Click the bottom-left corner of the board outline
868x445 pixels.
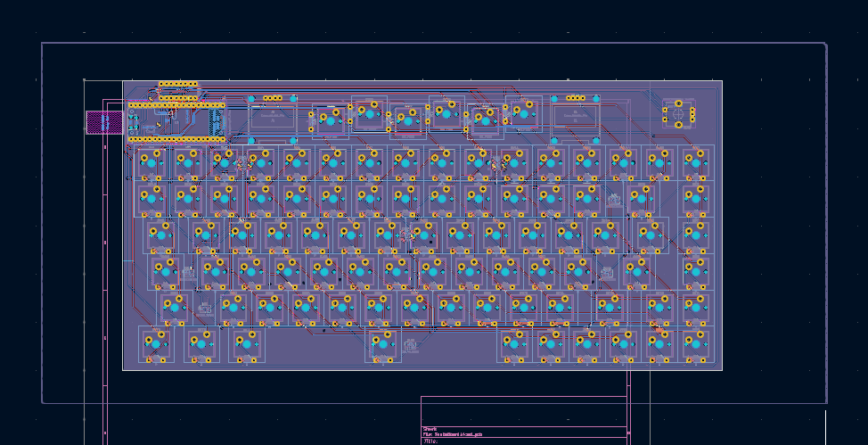point(123,369)
